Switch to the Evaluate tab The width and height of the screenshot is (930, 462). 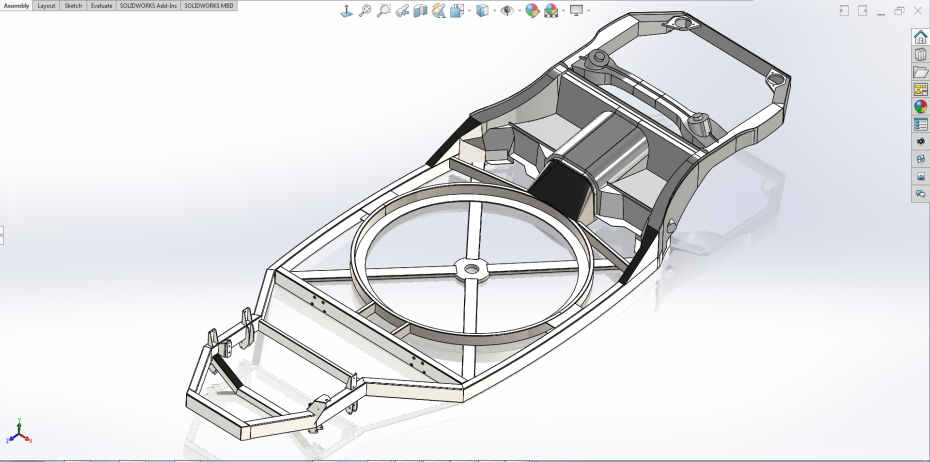coord(101,5)
